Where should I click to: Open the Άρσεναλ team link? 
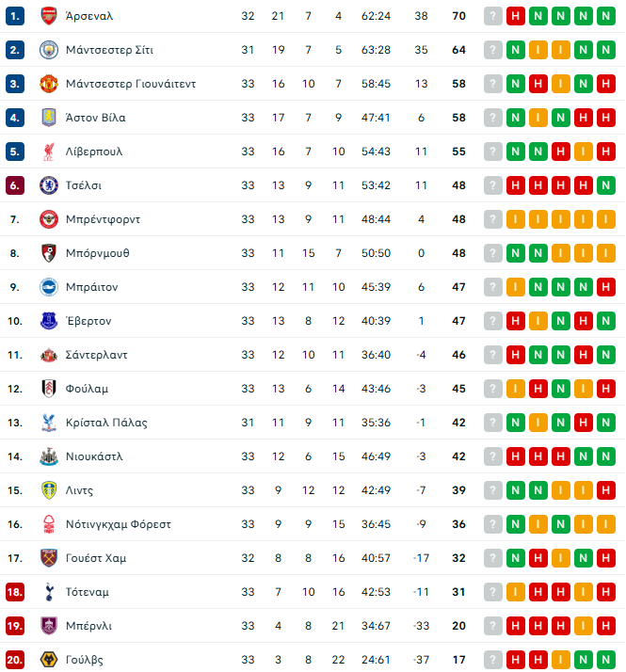click(x=91, y=16)
